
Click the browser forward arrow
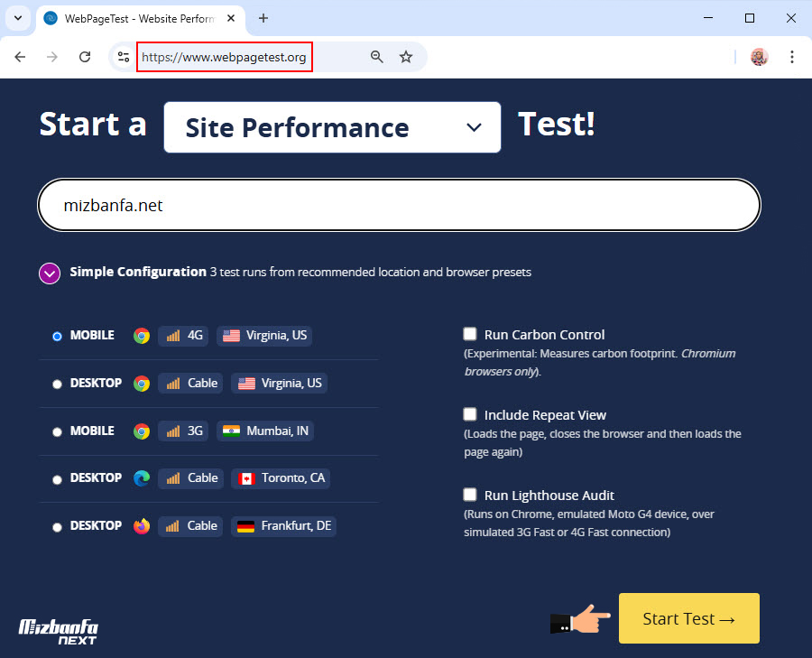point(52,57)
